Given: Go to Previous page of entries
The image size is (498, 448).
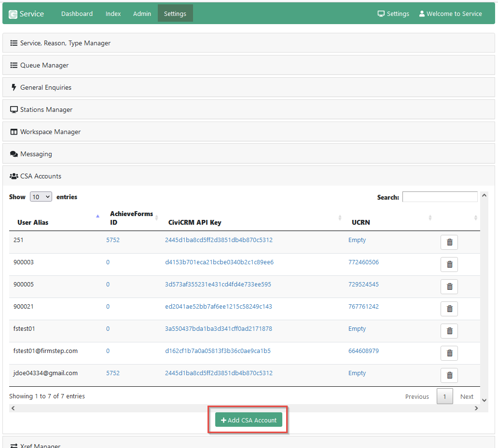Looking at the screenshot, I should click(417, 396).
